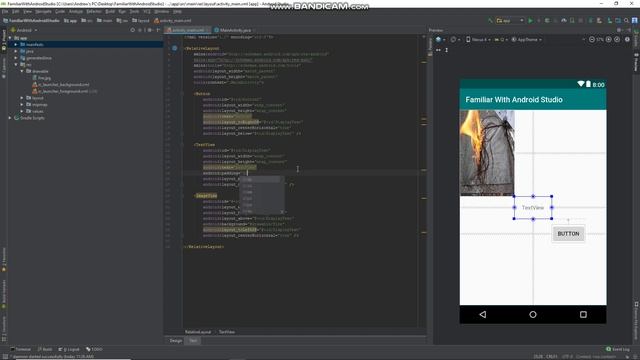Viewport: 640px width, 360px height.
Task: Run the app with the green play button
Action: pos(530,20)
